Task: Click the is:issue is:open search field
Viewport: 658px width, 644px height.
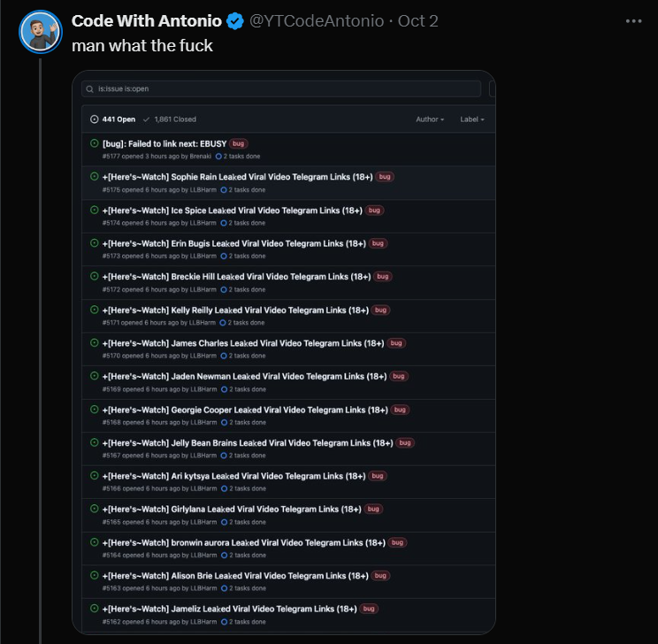Action: (281, 89)
